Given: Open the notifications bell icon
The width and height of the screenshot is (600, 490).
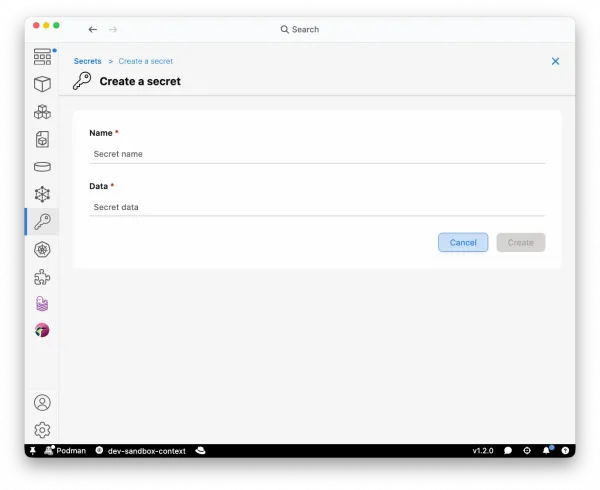Looking at the screenshot, I should coord(547,450).
